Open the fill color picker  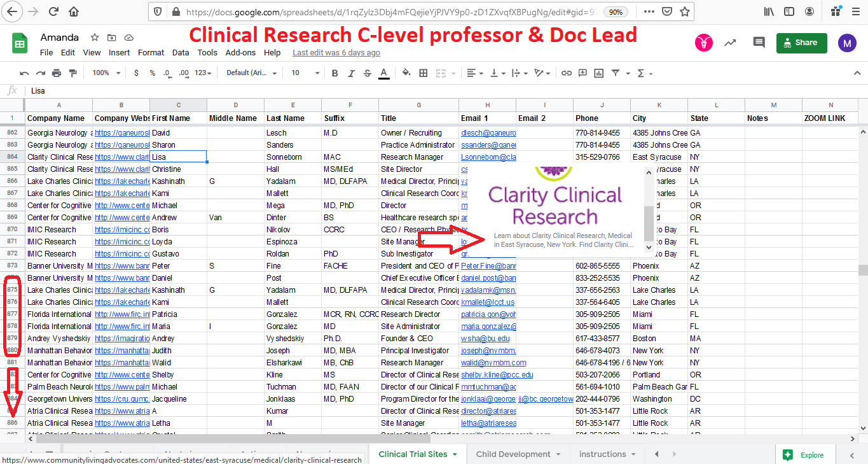[407, 73]
